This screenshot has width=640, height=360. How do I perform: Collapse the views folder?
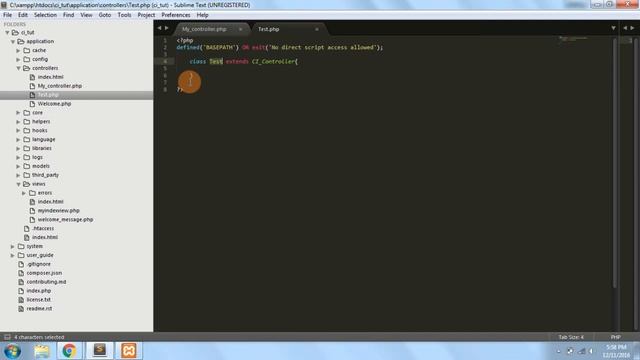click(18, 184)
